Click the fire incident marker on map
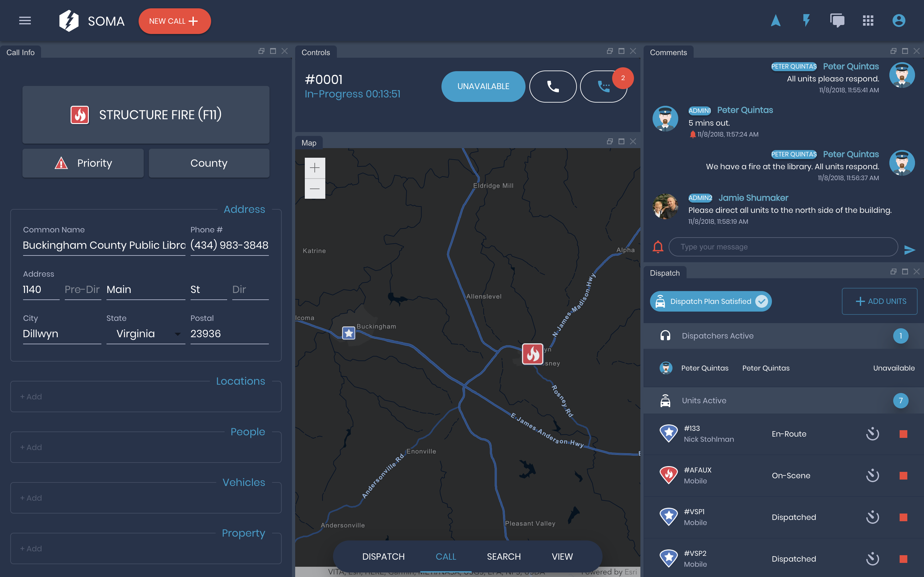This screenshot has height=577, width=924. [533, 354]
